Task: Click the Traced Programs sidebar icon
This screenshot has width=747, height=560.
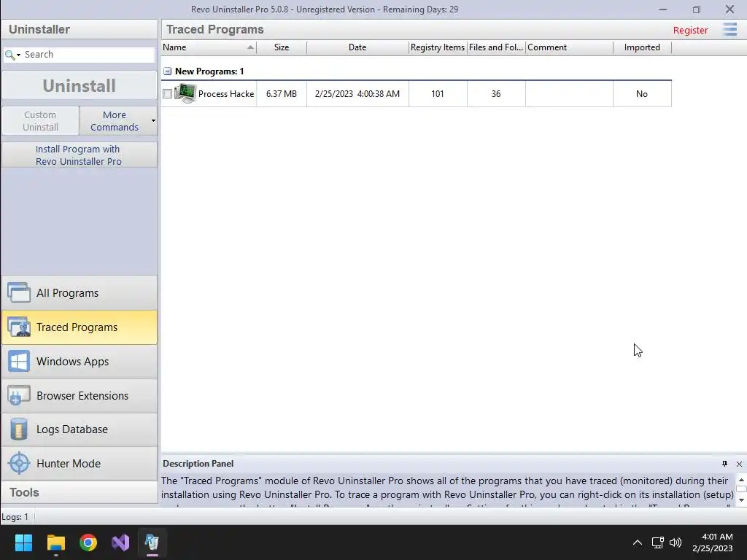Action: pyautogui.click(x=19, y=327)
